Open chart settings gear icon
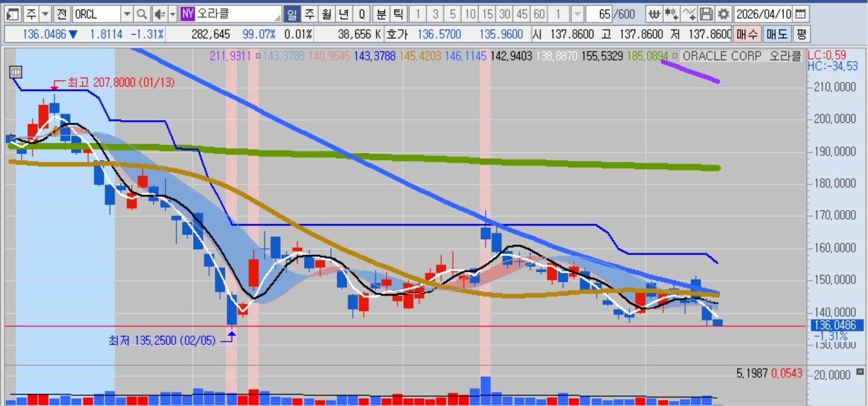Screen dimensions: 868x406 723,13
